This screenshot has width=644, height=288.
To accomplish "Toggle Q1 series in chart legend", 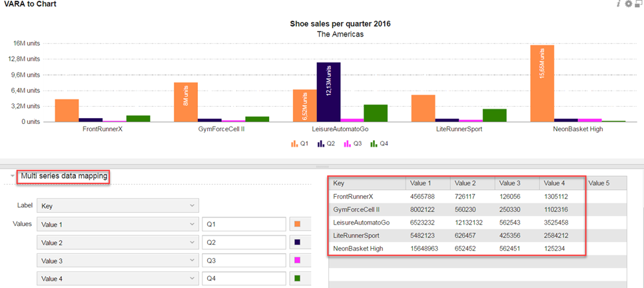I will pyautogui.click(x=298, y=143).
